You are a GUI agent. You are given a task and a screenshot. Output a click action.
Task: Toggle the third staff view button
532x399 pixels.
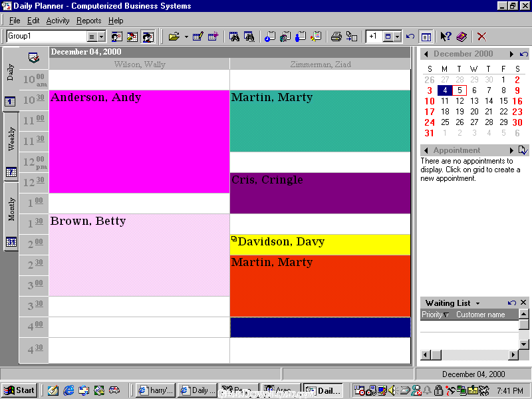click(x=148, y=37)
